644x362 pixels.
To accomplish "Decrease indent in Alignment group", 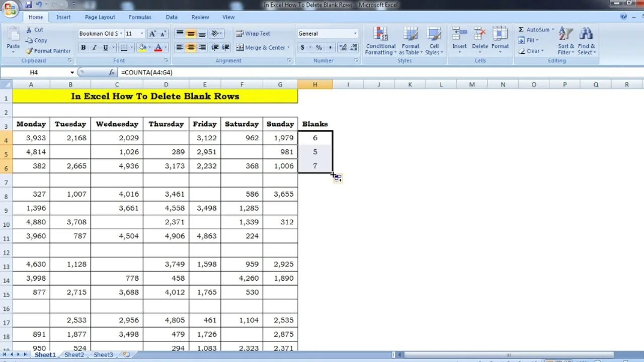I will click(215, 48).
